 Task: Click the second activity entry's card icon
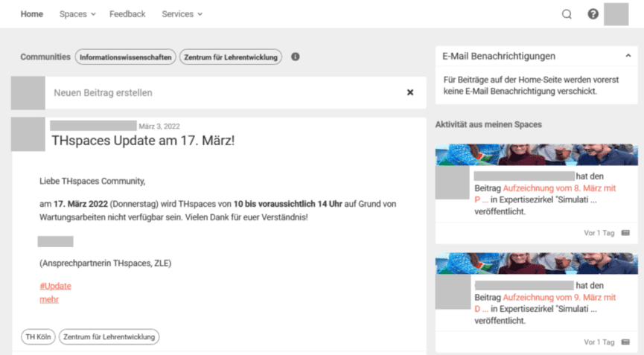(x=625, y=342)
